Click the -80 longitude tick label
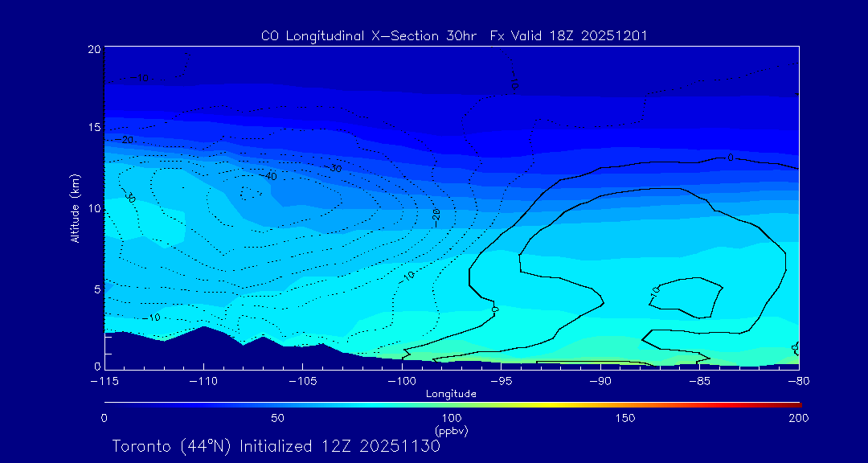Screen dimensions: 868x463 [799, 381]
